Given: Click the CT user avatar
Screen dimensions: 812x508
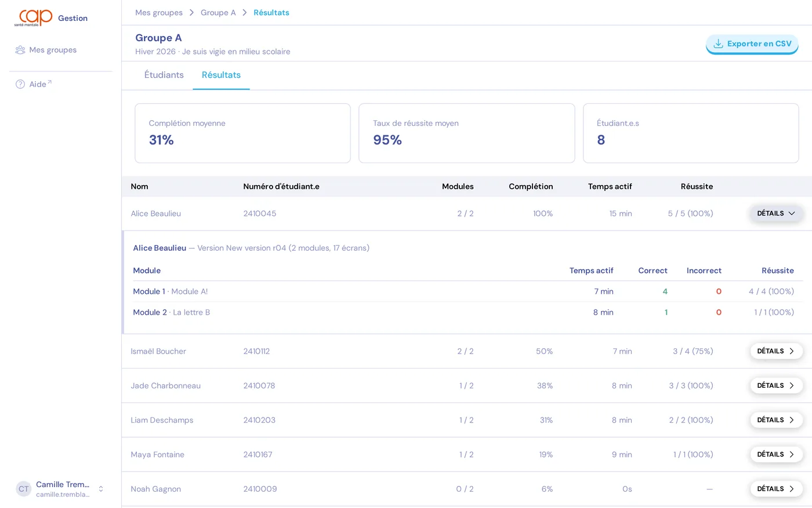Looking at the screenshot, I should point(23,489).
